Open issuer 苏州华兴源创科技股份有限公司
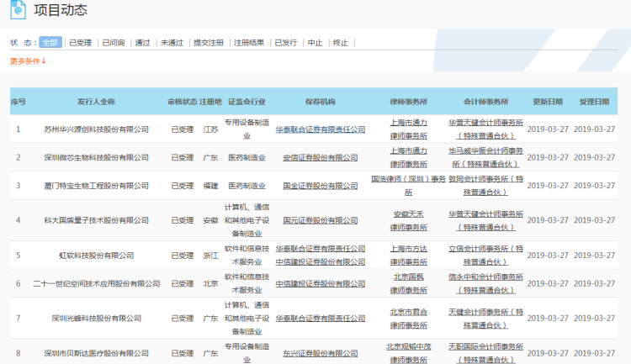Image resolution: width=631 pixels, height=364 pixels. [x=96, y=129]
